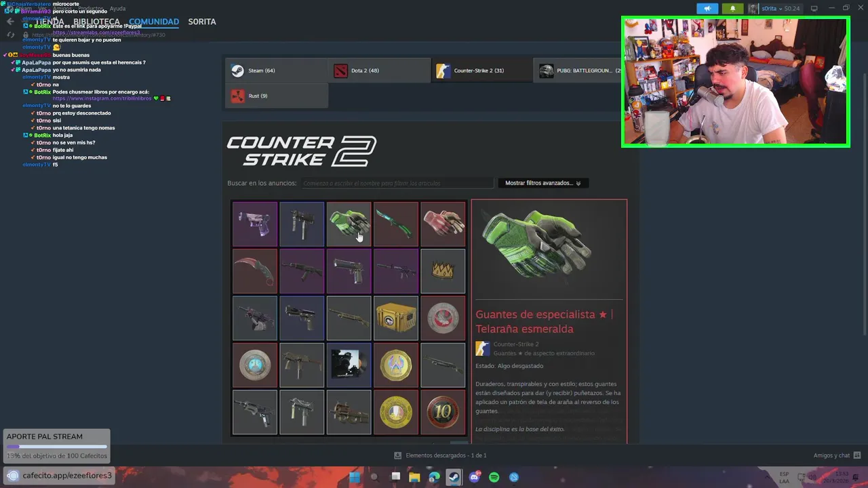Select the Desert Eagle inventory item

point(349,271)
